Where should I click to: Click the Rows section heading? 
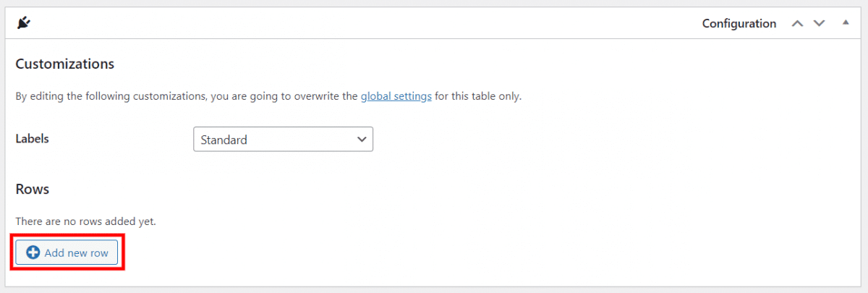click(x=32, y=189)
